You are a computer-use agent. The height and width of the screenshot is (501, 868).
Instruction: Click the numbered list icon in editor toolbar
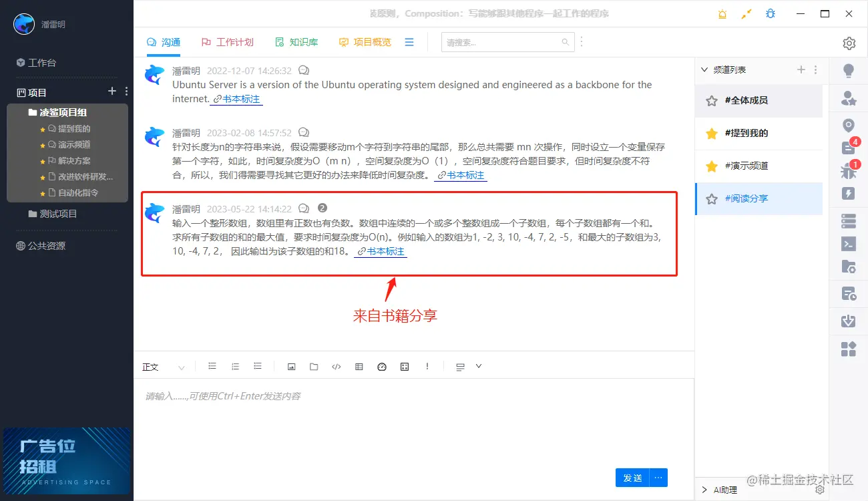[x=235, y=366]
